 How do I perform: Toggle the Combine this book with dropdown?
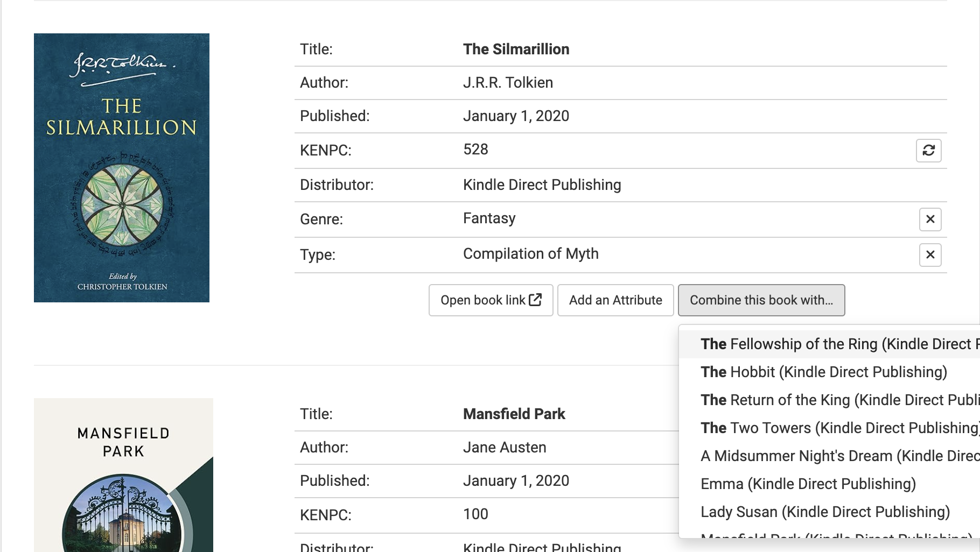click(761, 300)
